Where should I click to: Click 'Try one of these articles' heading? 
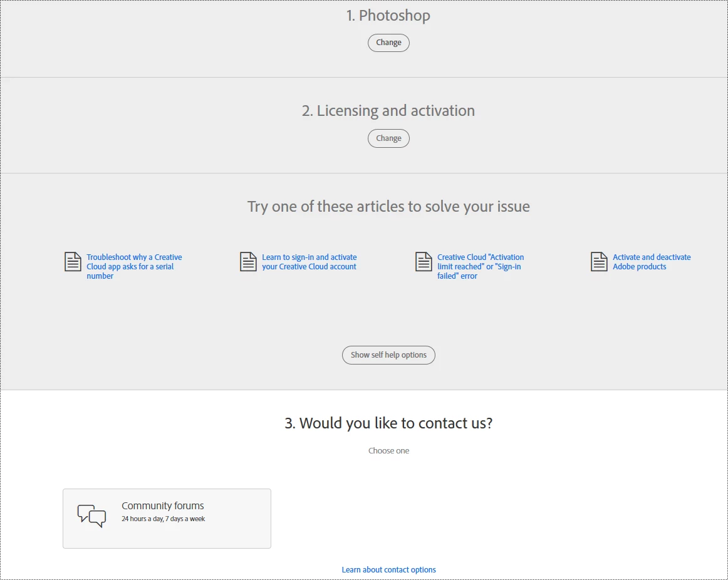coord(388,206)
